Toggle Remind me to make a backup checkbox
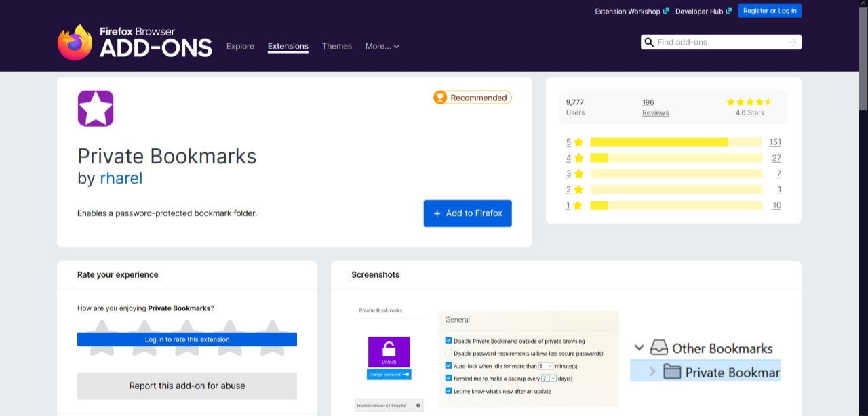This screenshot has width=868, height=416. pos(448,378)
